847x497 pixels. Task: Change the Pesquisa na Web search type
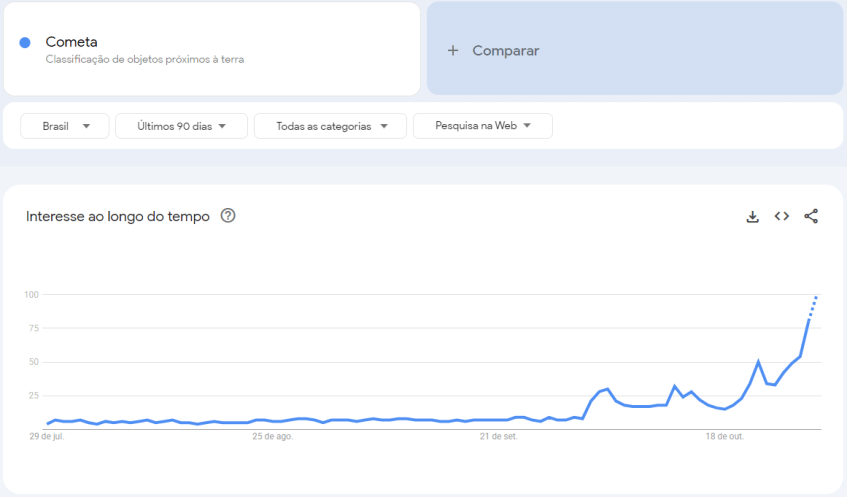(x=482, y=126)
